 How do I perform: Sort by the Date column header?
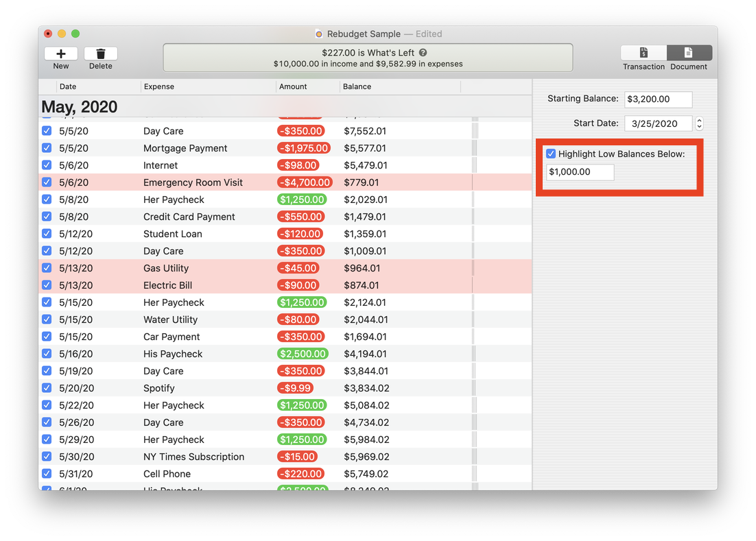tap(98, 86)
